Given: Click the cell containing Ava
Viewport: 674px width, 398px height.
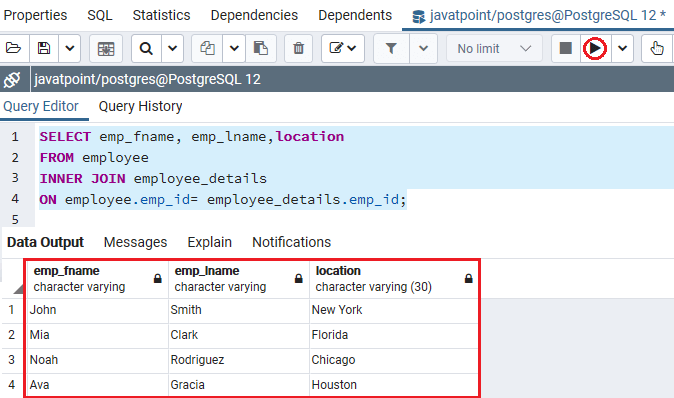Looking at the screenshot, I should pos(97,385).
